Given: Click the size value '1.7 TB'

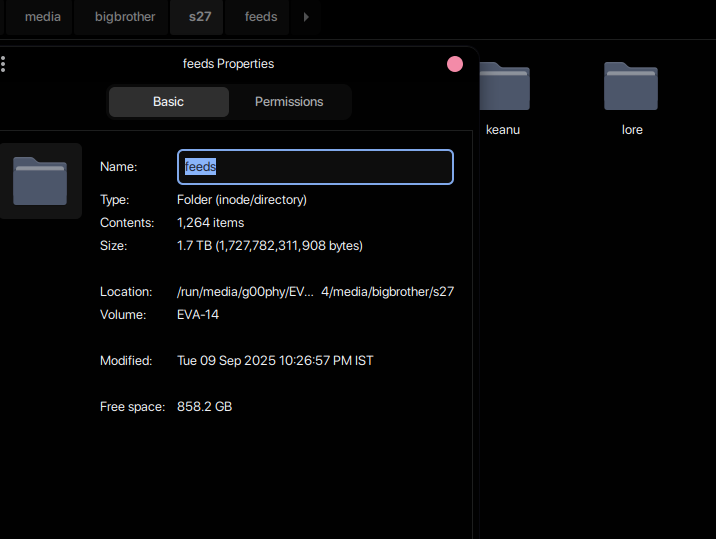Looking at the screenshot, I should tap(269, 246).
